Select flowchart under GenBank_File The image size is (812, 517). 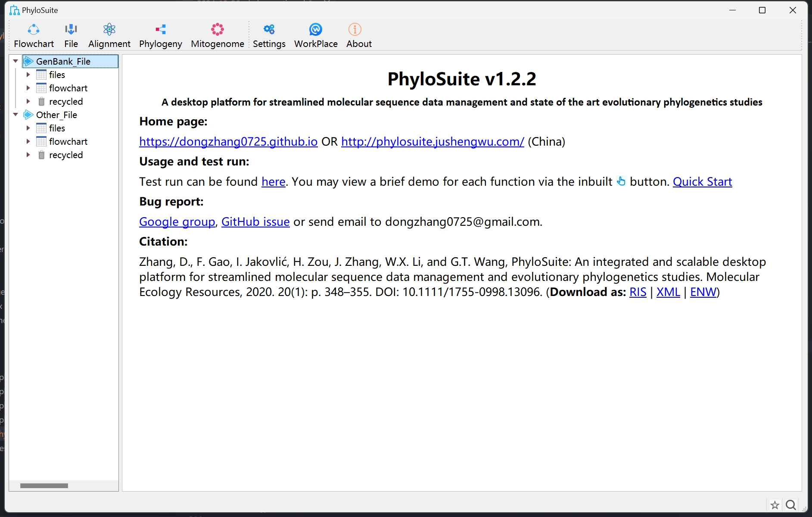click(68, 88)
